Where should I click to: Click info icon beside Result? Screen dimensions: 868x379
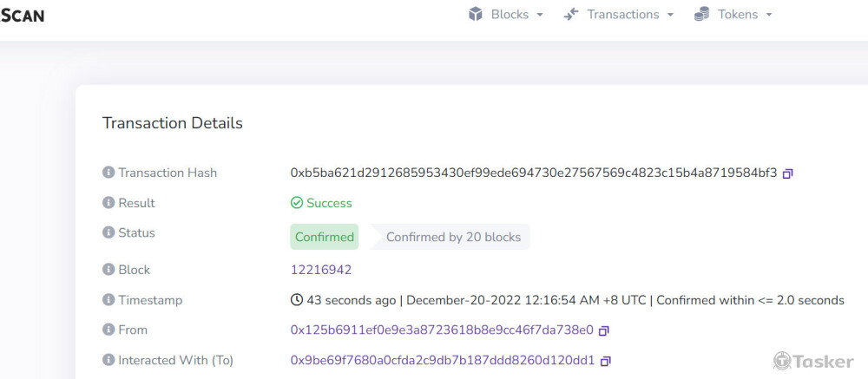[x=108, y=203]
